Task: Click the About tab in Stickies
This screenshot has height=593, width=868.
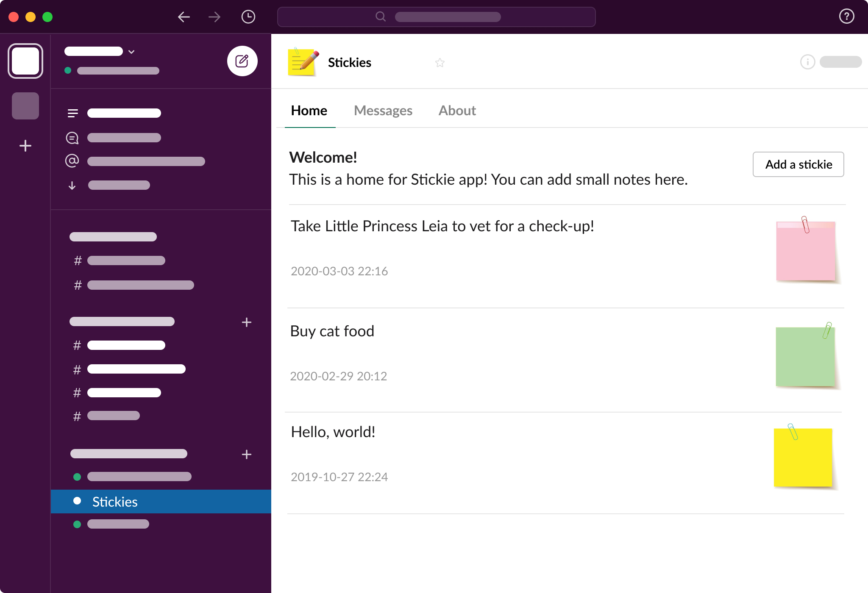Action: tap(457, 110)
